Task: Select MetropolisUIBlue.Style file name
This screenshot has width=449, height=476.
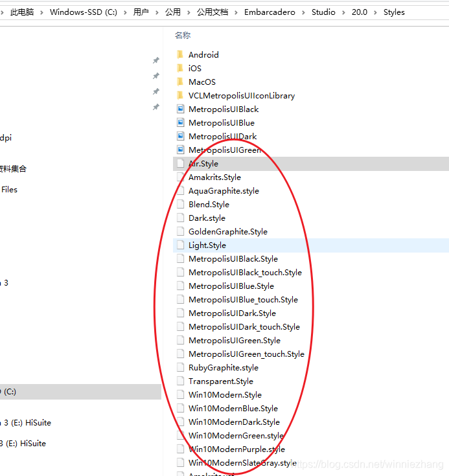Action: [231, 286]
